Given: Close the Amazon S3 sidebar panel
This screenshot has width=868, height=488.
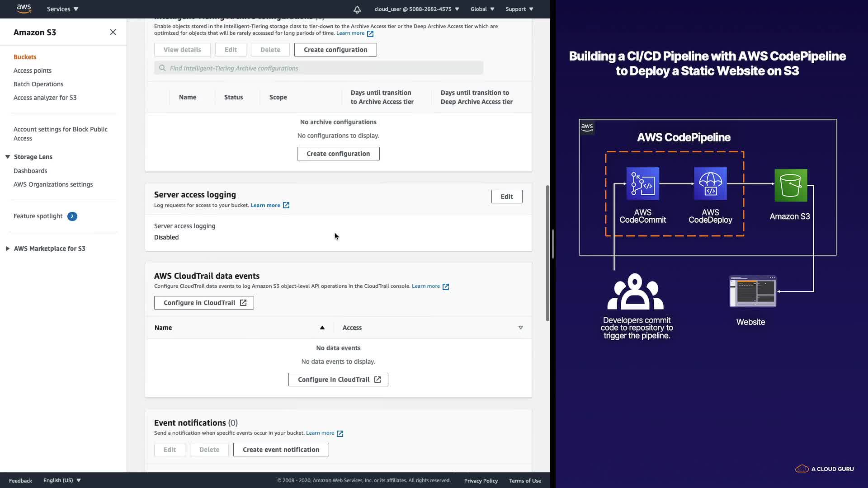Looking at the screenshot, I should tap(113, 32).
